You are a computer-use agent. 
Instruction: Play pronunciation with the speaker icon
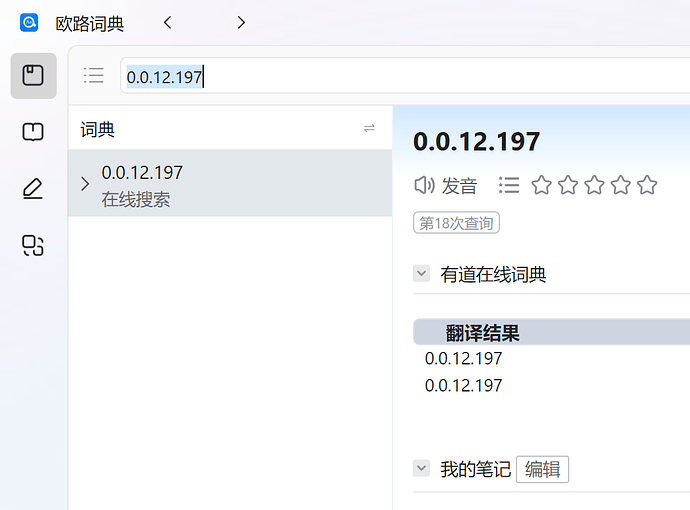[x=425, y=185]
